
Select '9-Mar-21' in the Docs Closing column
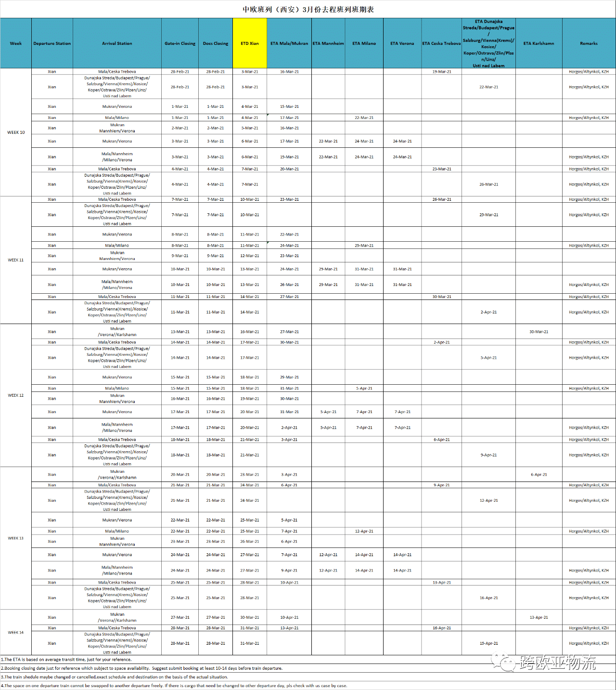216,256
